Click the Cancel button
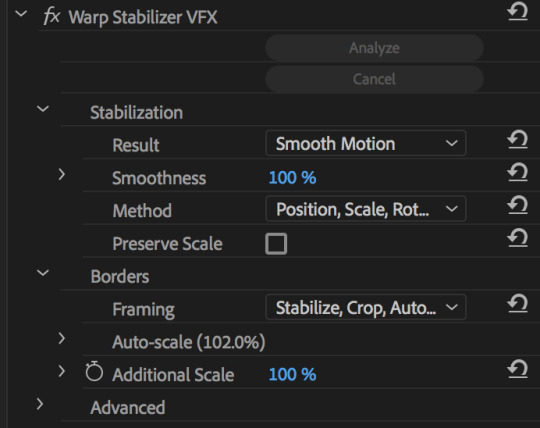The height and width of the screenshot is (428, 540). tap(374, 79)
